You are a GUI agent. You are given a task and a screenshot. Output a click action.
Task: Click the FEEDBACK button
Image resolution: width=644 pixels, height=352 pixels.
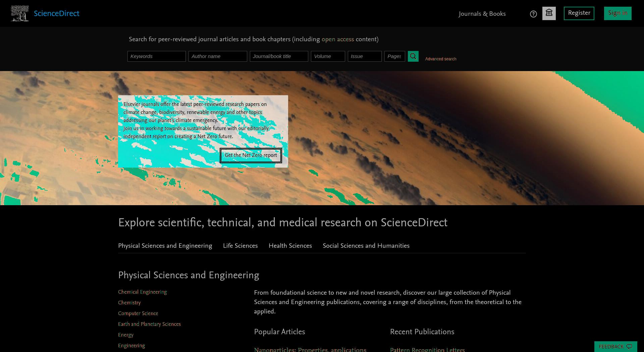616,347
